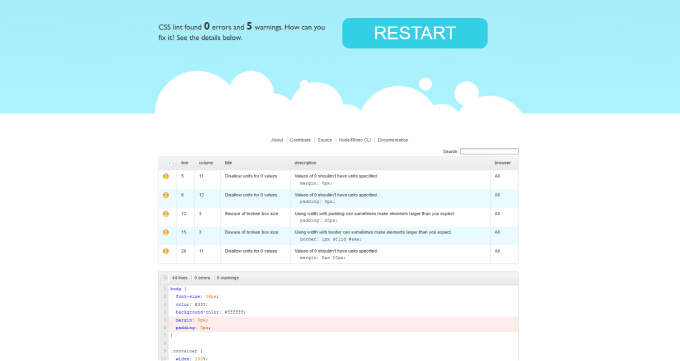Click warning icon for line 26 row
This screenshot has width=680, height=361.
click(x=166, y=251)
